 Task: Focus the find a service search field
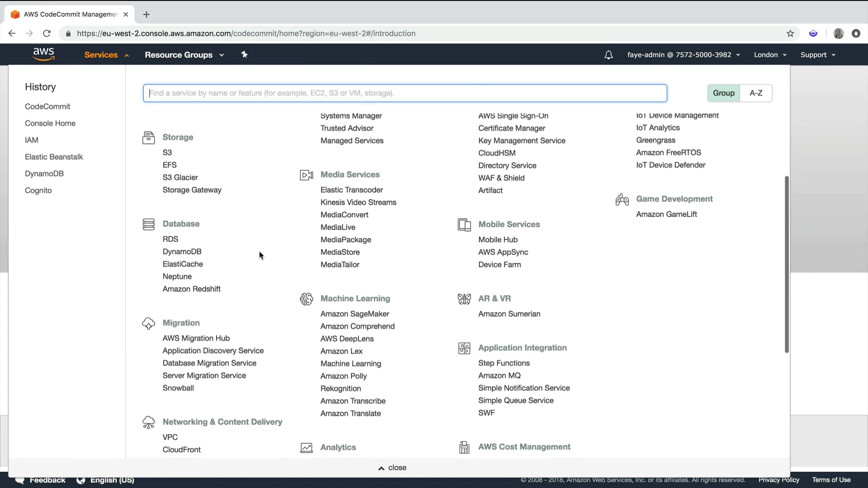[405, 93]
